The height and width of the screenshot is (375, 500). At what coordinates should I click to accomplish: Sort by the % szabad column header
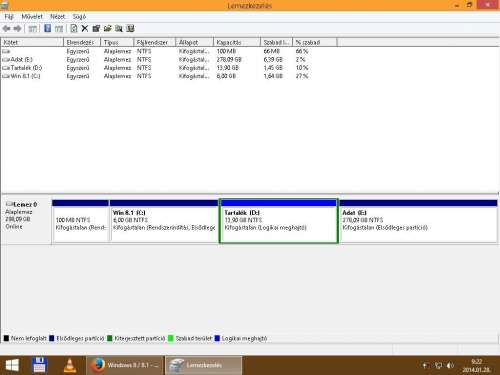tap(315, 42)
